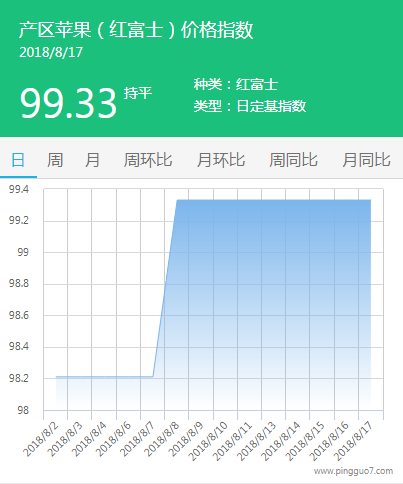The image size is (403, 484).
Task: Switch to the 周 weekly tab
Action: 55,160
